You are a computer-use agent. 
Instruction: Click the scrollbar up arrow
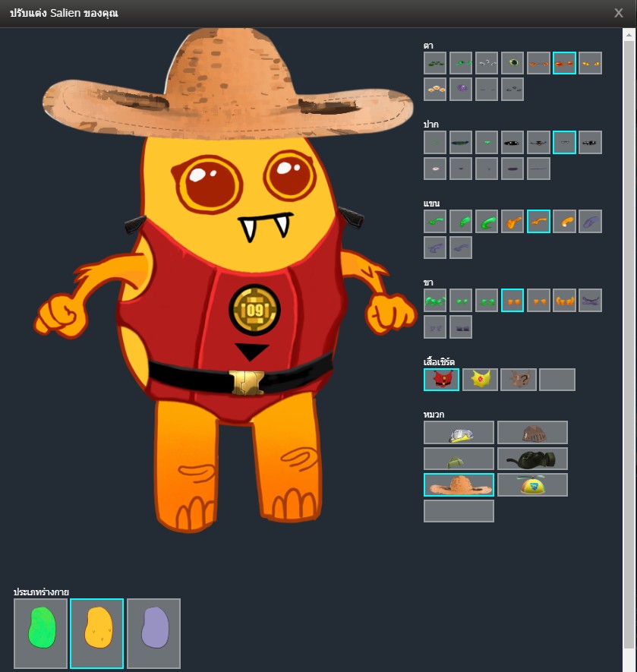click(x=629, y=35)
